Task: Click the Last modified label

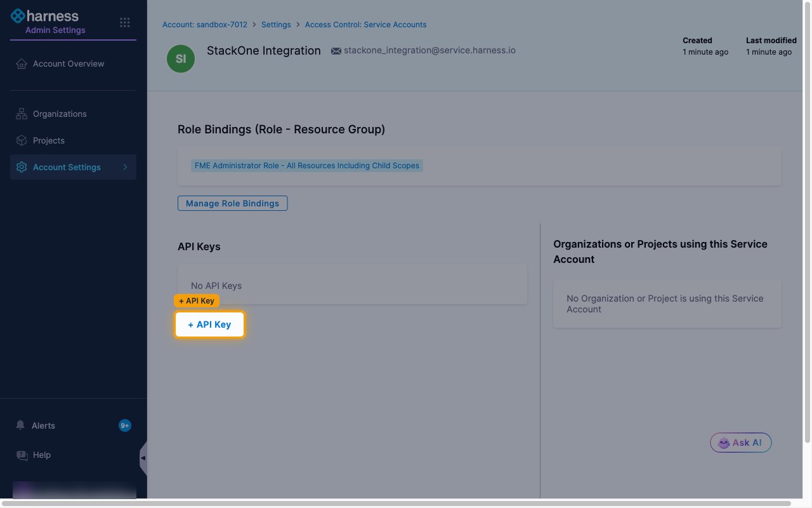Action: tap(771, 40)
